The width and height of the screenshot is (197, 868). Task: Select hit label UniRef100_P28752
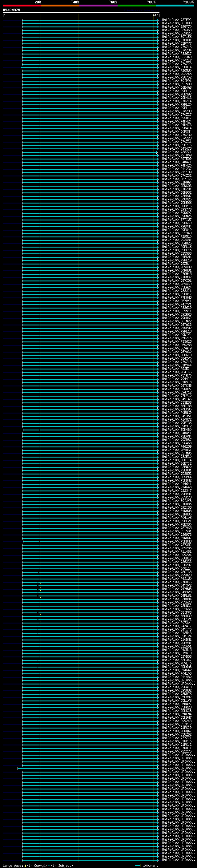click(x=177, y=78)
